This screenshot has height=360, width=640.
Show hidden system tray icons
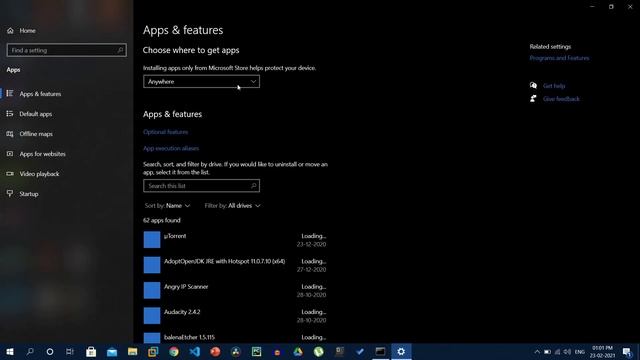[x=537, y=352]
